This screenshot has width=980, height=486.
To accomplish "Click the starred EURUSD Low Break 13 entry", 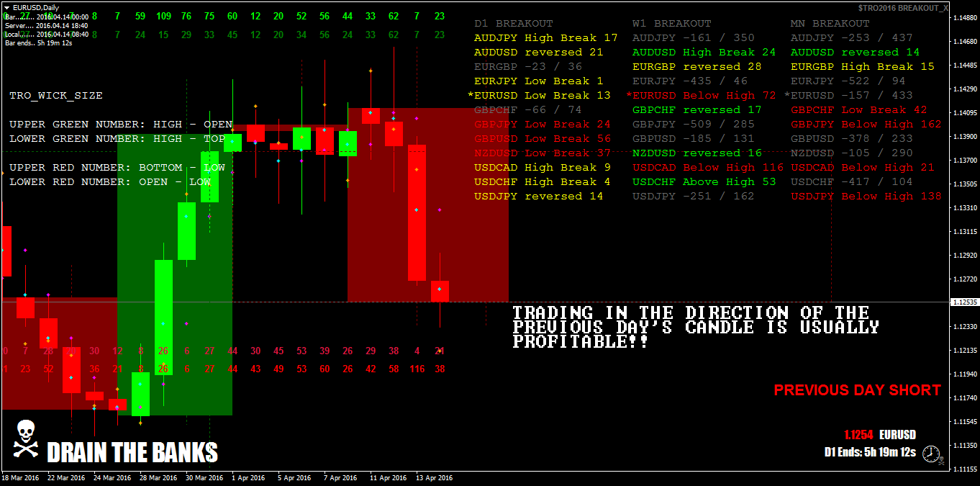I will click(540, 95).
